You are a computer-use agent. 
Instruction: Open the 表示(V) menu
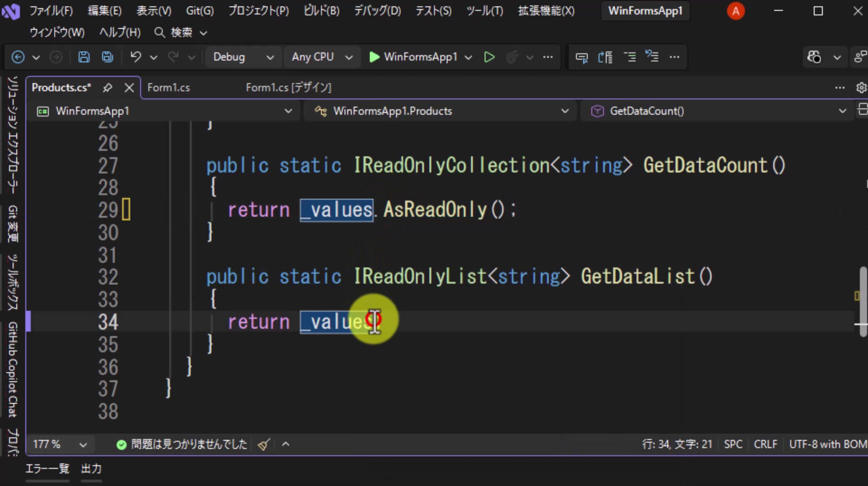[x=154, y=11]
